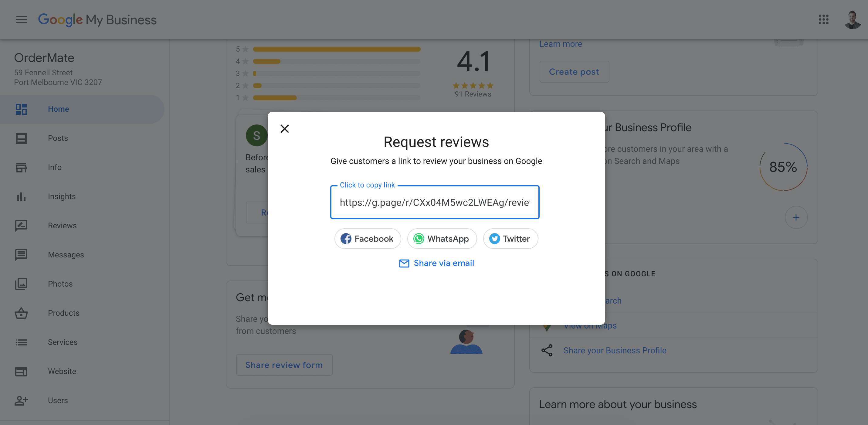Click the WhatsApp logo icon
This screenshot has width=868, height=425.
coord(419,239)
